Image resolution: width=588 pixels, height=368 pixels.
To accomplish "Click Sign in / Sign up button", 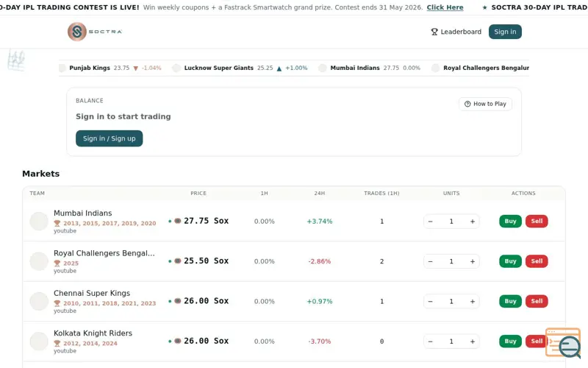I will click(x=109, y=138).
